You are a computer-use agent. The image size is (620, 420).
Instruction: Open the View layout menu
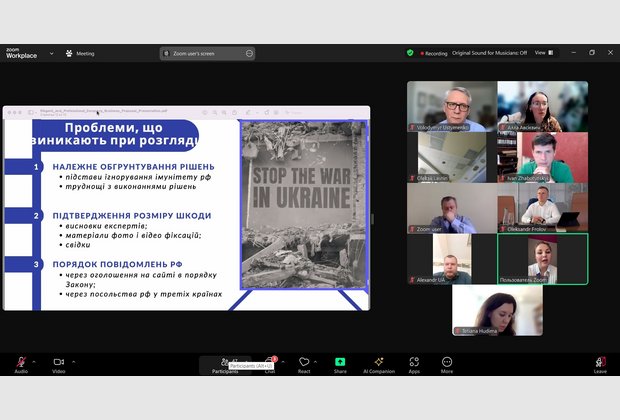point(542,53)
